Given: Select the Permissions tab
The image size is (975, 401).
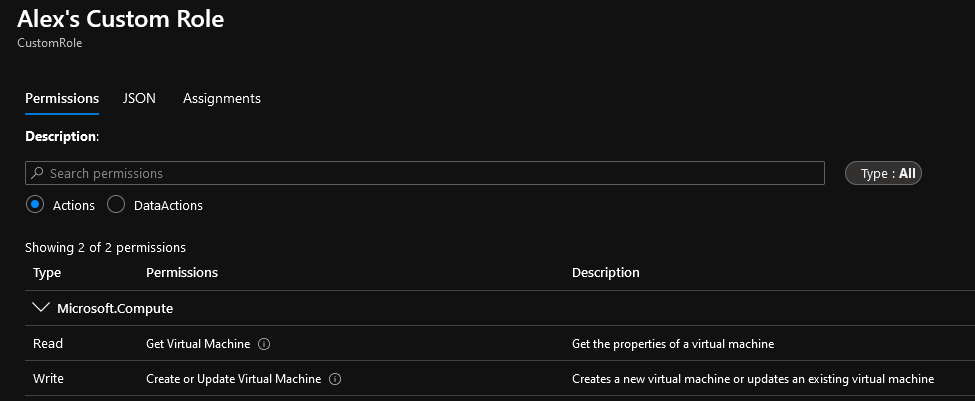Looking at the screenshot, I should coord(62,98).
